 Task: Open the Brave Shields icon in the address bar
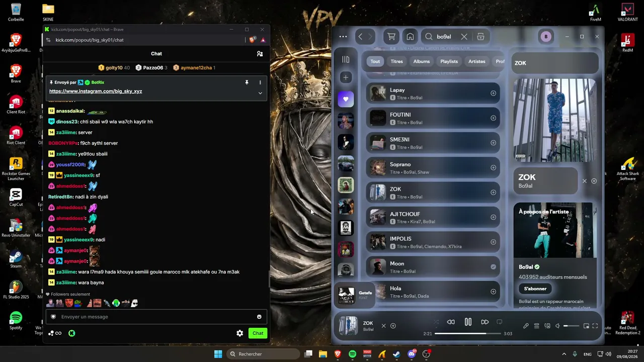(x=253, y=40)
